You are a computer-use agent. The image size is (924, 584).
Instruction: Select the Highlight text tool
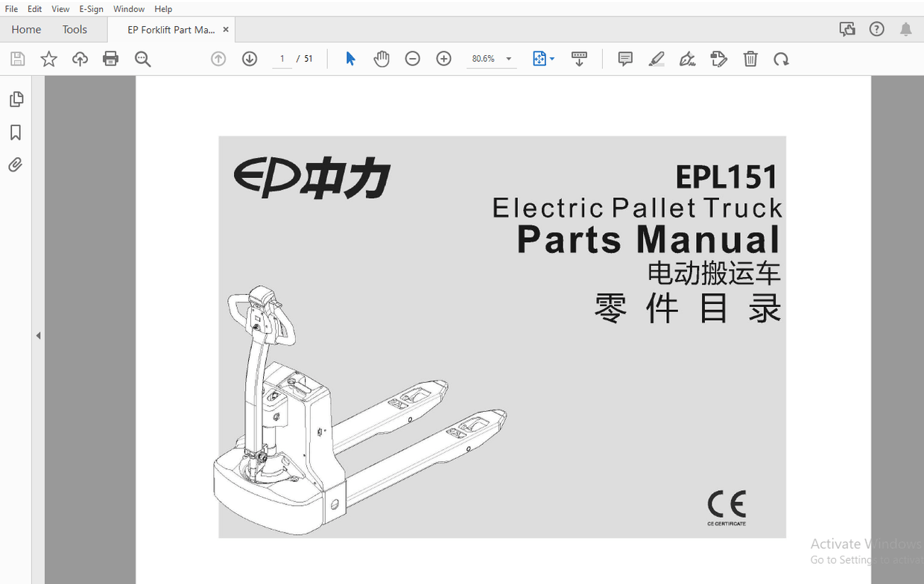[x=656, y=58]
